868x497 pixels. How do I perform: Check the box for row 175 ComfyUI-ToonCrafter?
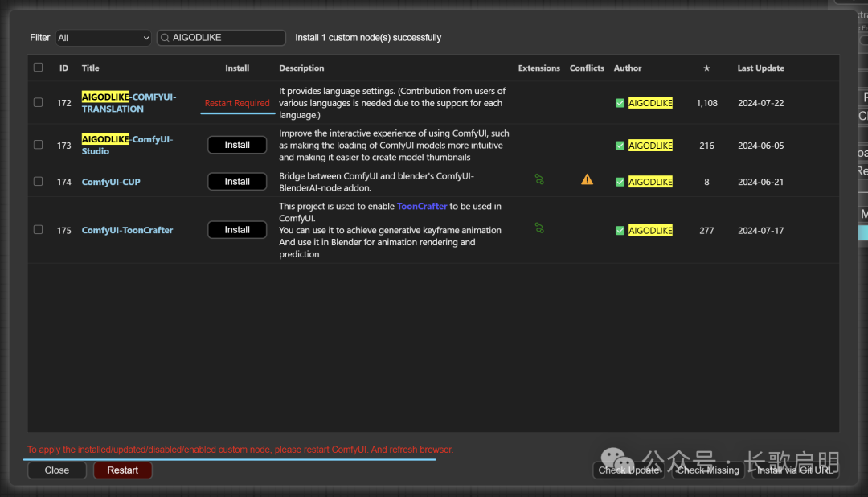pyautogui.click(x=39, y=229)
